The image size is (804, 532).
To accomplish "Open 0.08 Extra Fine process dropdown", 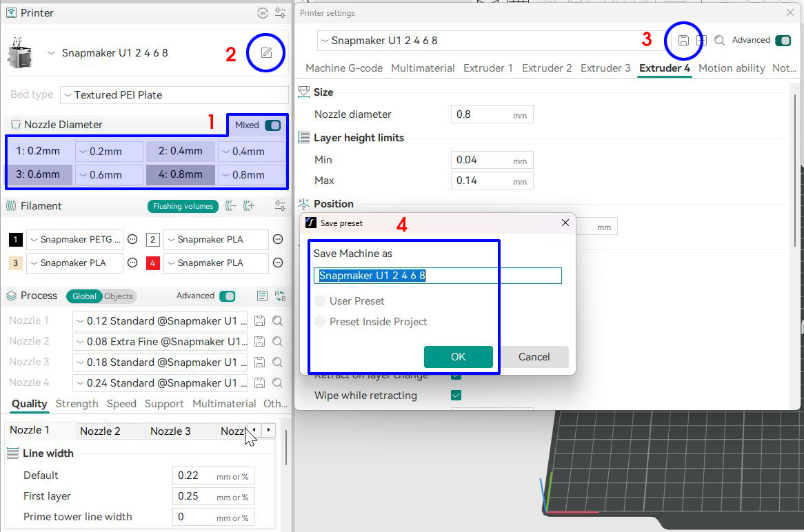I will [160, 341].
